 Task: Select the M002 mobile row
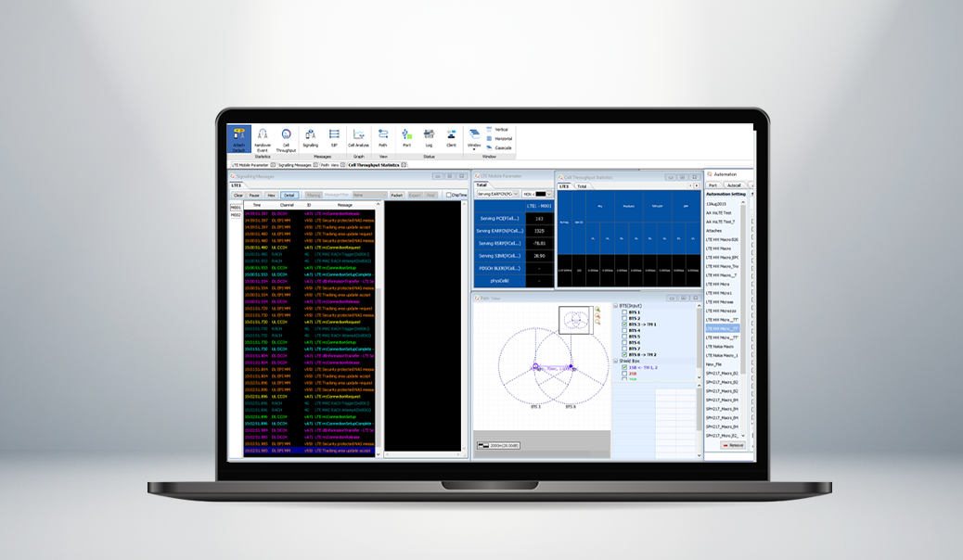click(236, 215)
